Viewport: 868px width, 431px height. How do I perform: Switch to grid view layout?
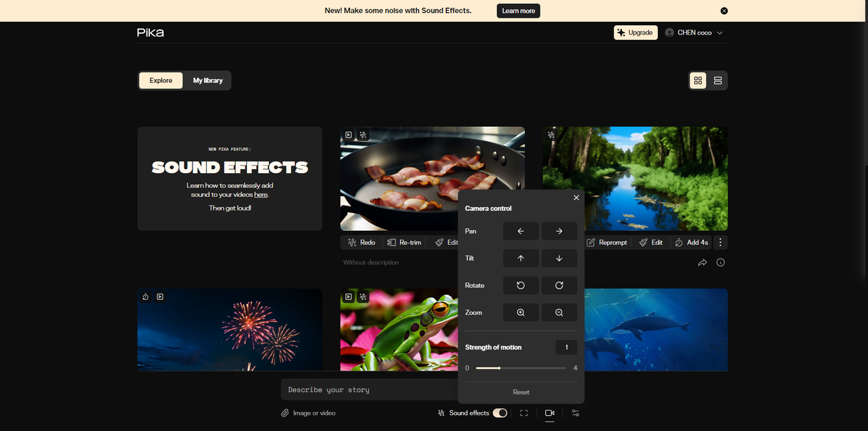point(698,81)
